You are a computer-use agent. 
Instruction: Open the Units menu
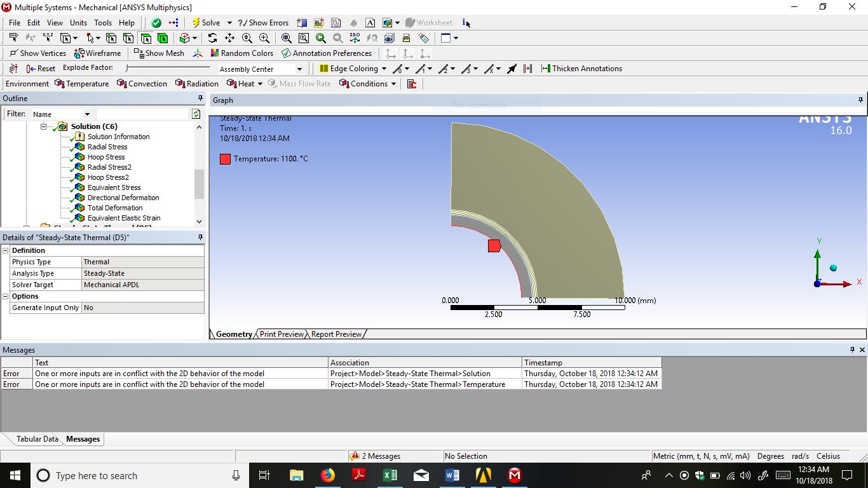[x=78, y=23]
